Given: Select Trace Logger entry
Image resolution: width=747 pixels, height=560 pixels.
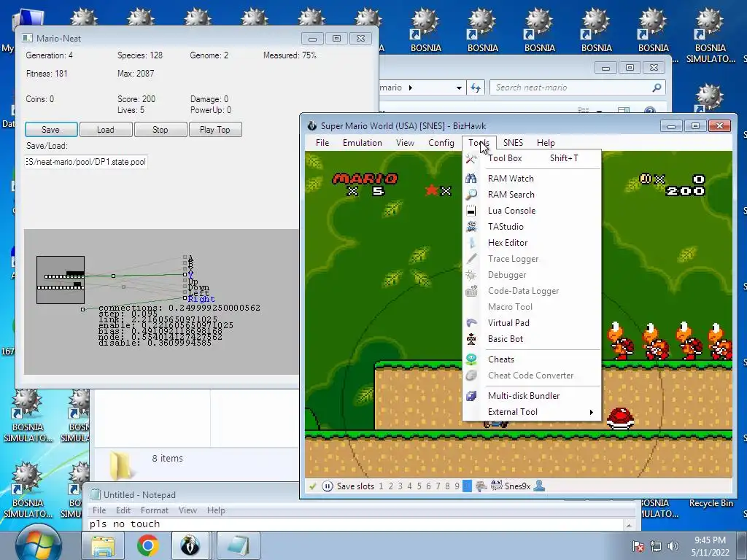Looking at the screenshot, I should pyautogui.click(x=532, y=259).
